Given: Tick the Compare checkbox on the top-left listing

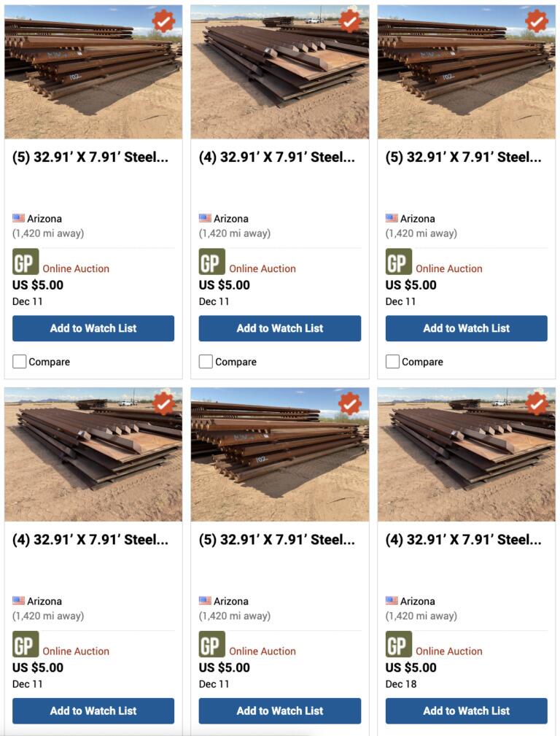Looking at the screenshot, I should pyautogui.click(x=20, y=362).
